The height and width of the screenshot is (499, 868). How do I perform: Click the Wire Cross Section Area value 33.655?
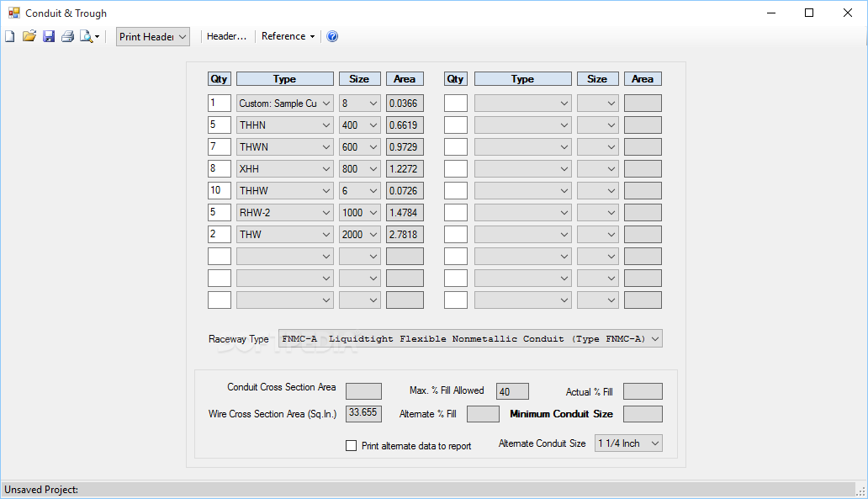coord(363,413)
